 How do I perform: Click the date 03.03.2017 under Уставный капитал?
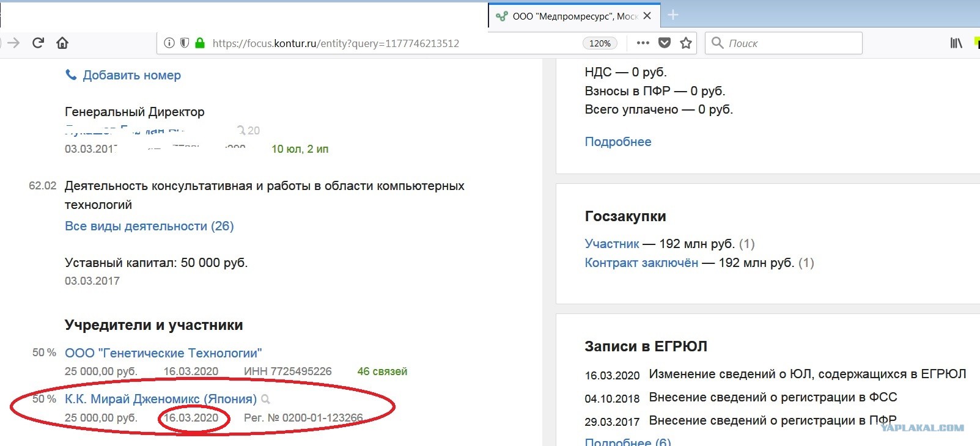[92, 281]
